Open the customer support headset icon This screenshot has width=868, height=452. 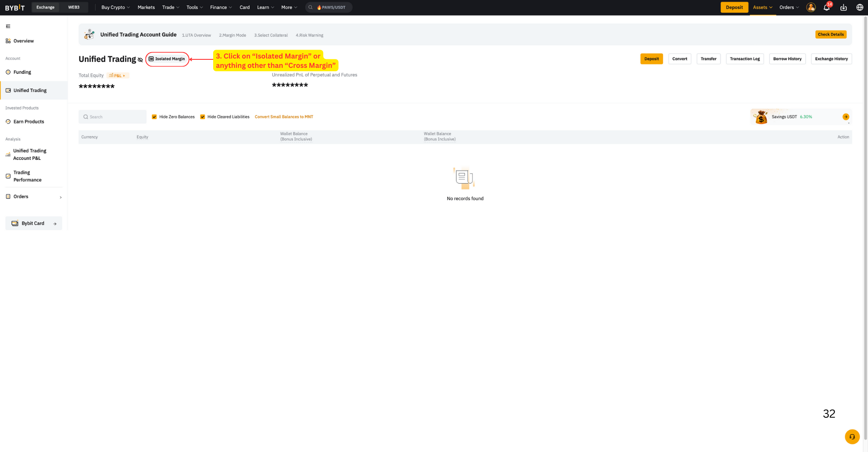[852, 437]
